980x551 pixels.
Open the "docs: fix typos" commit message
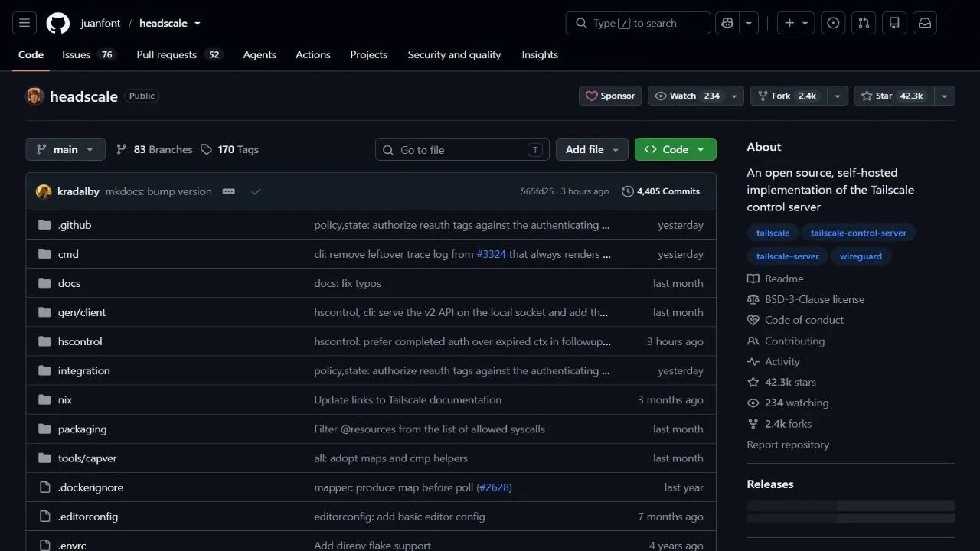[x=348, y=283]
